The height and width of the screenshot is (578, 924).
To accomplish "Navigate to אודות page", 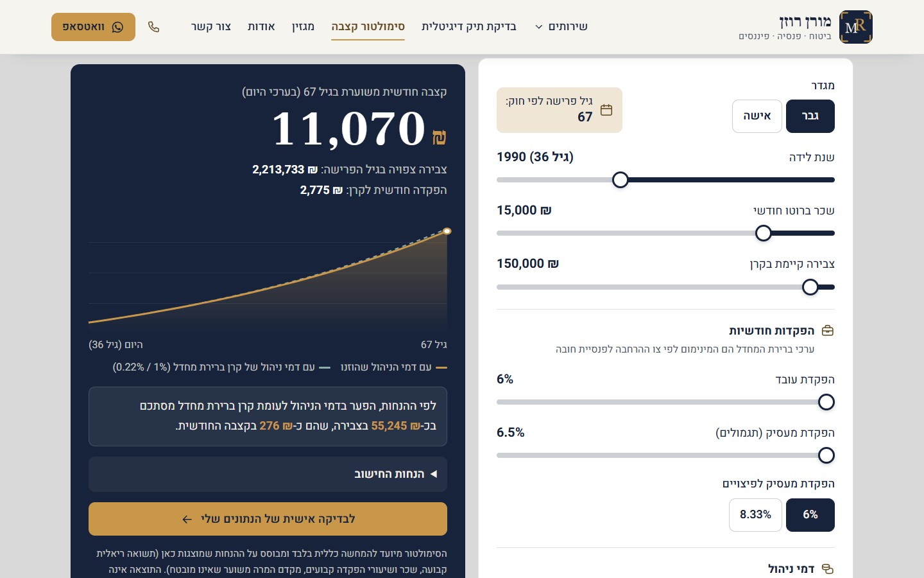I will click(261, 27).
